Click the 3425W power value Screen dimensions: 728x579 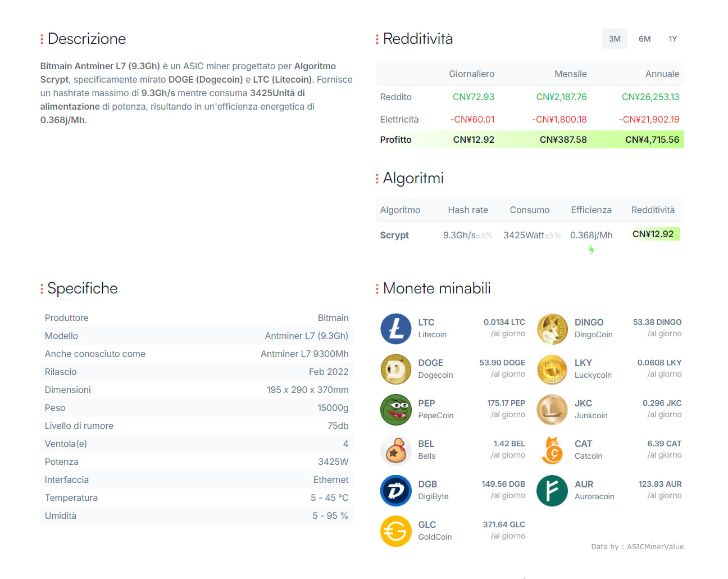[x=333, y=462]
